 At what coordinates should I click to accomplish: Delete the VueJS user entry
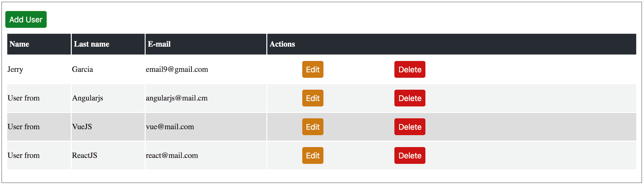[x=410, y=127]
